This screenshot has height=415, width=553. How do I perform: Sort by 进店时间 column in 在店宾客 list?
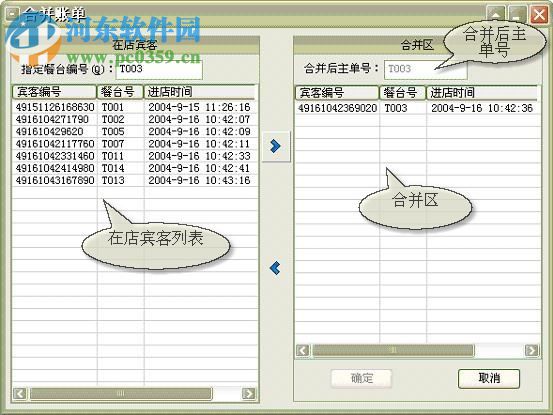(x=199, y=92)
